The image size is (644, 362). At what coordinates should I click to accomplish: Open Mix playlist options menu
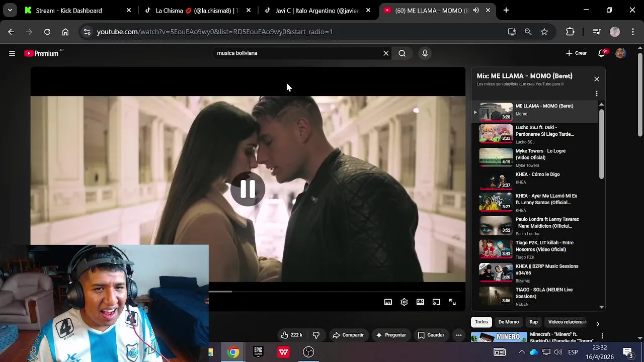(597, 94)
